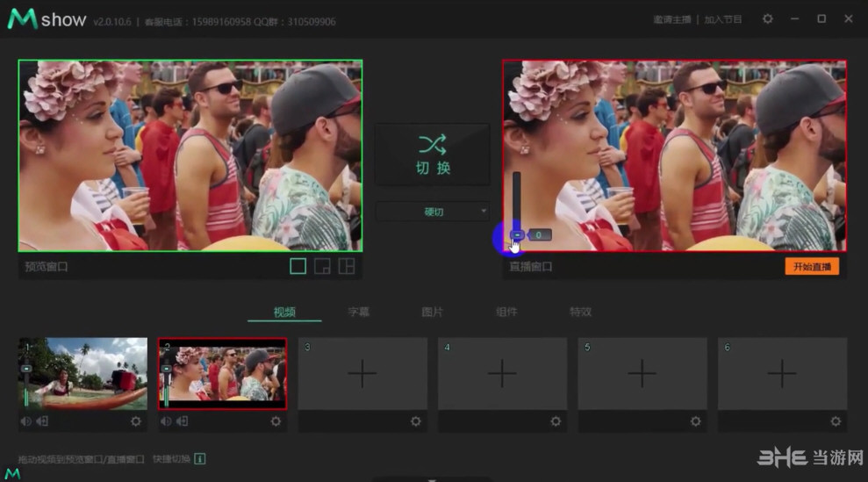Open the 图片 tab
The height and width of the screenshot is (482, 868).
tap(432, 312)
